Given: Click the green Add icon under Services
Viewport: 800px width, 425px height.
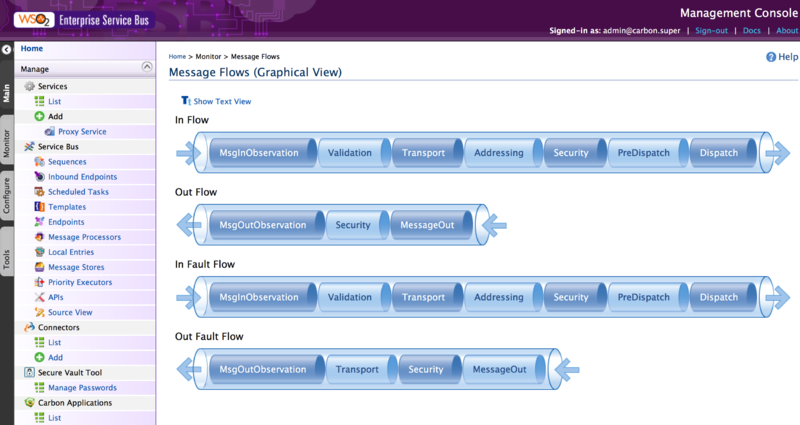Looking at the screenshot, I should [x=40, y=117].
